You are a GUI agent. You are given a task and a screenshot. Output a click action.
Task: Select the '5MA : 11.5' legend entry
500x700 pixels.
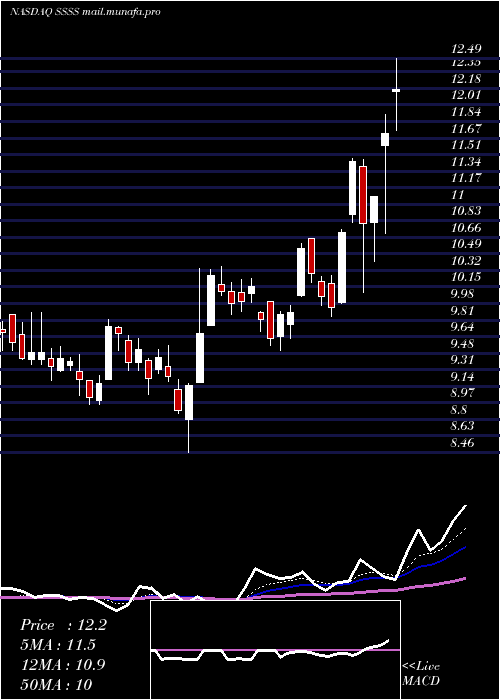tap(58, 645)
